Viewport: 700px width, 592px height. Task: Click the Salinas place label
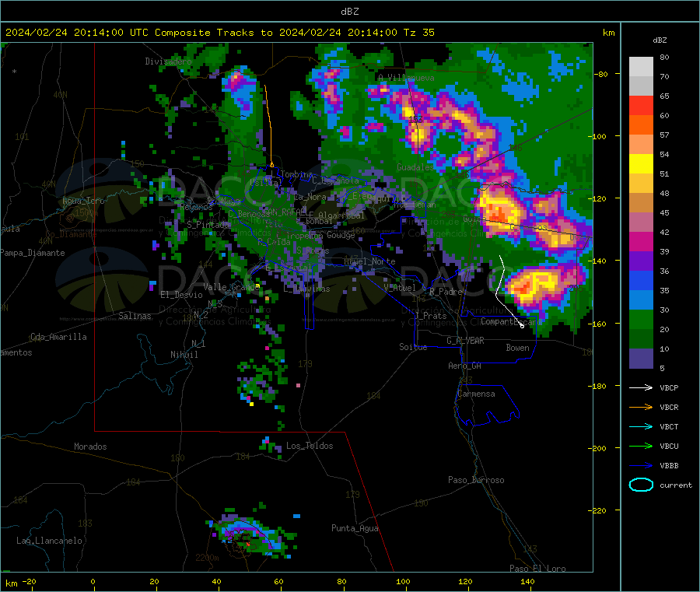click(x=135, y=316)
